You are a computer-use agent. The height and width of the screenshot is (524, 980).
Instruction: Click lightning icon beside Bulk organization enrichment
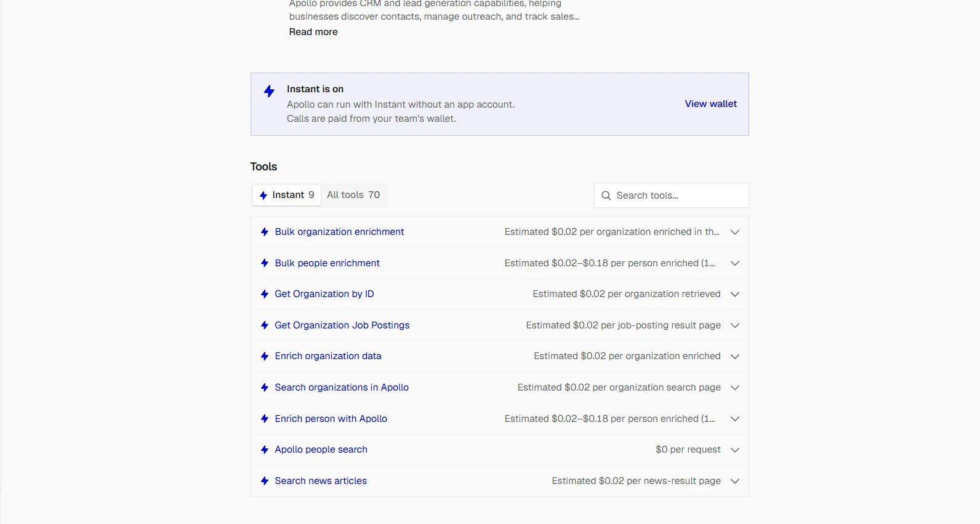pyautogui.click(x=265, y=232)
